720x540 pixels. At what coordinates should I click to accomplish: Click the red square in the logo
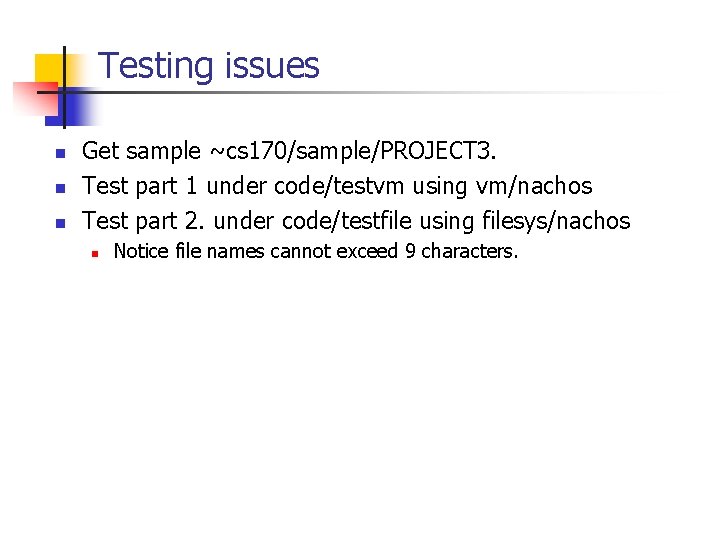coord(36,99)
